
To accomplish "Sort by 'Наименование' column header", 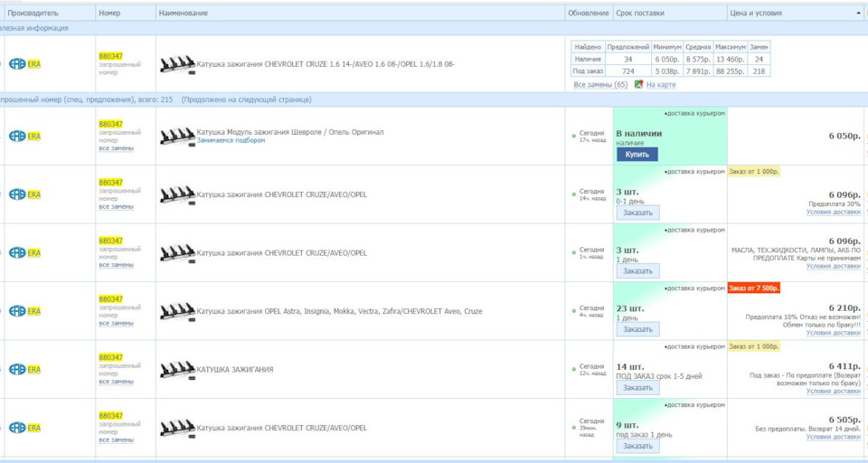I will pyautogui.click(x=184, y=13).
